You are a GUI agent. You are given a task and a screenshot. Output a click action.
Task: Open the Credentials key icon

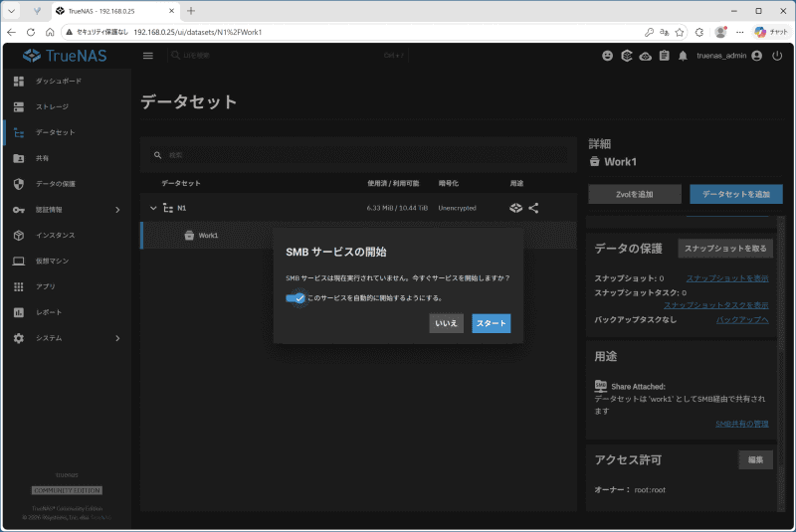point(19,210)
